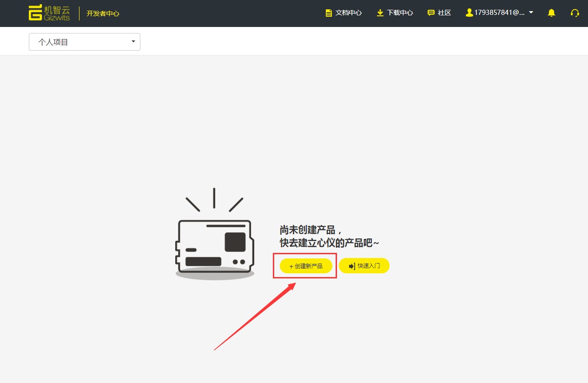Click the plus sign on 创建新产品
The image size is (588, 383).
coord(291,266)
